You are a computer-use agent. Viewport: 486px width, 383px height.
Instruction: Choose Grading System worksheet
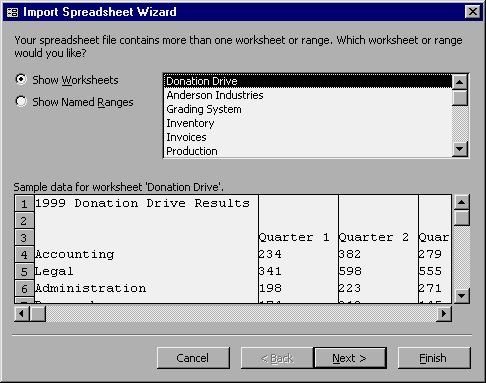[x=204, y=109]
